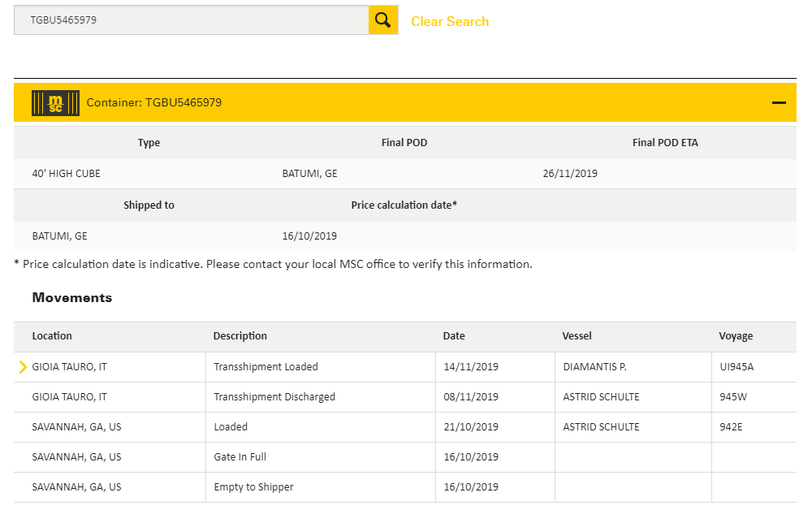Screen dimensions: 812x510
Task: Click the Date column header
Action: click(x=454, y=336)
